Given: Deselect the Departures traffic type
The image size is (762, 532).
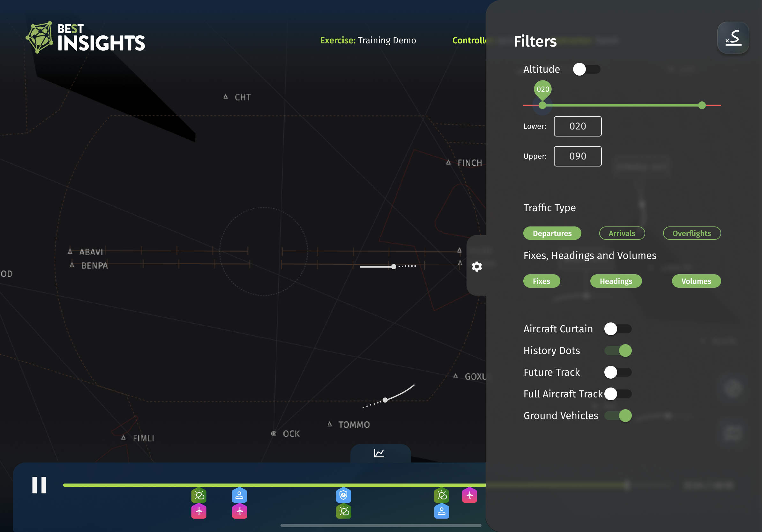Looking at the screenshot, I should [x=552, y=233].
